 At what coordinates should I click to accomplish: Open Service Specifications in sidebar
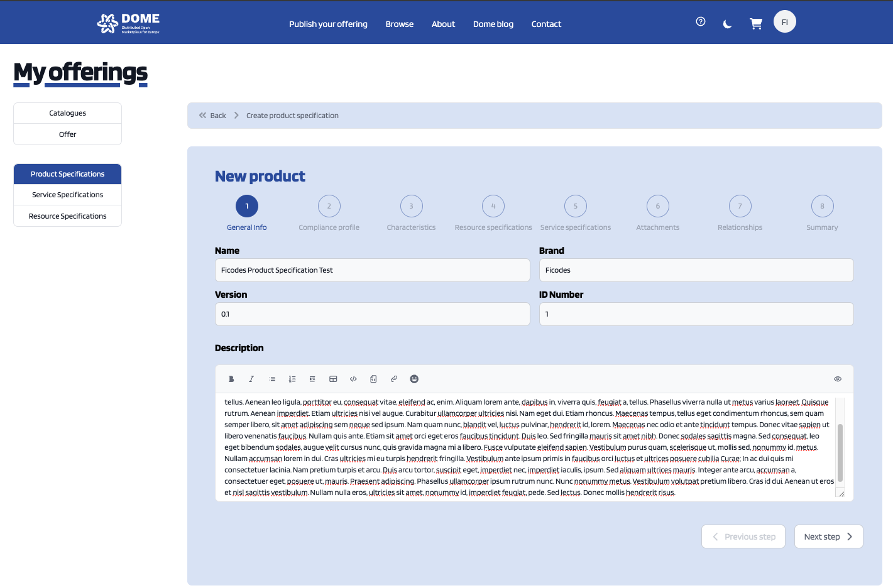point(67,195)
